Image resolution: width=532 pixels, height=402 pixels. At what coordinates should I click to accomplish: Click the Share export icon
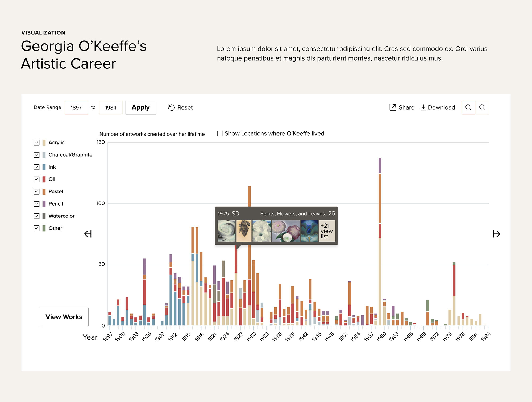(x=393, y=107)
